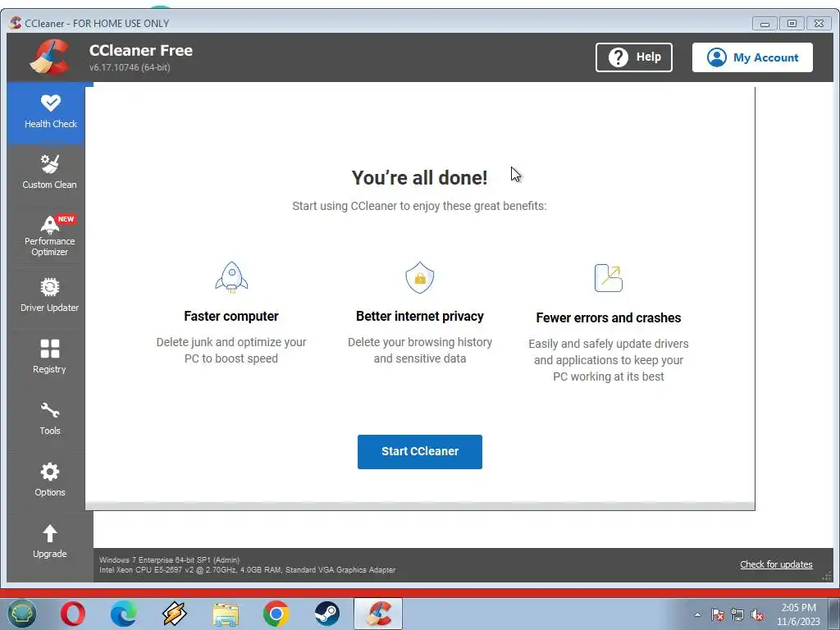Open the Registry cleaner section
The width and height of the screenshot is (840, 630).
click(50, 357)
